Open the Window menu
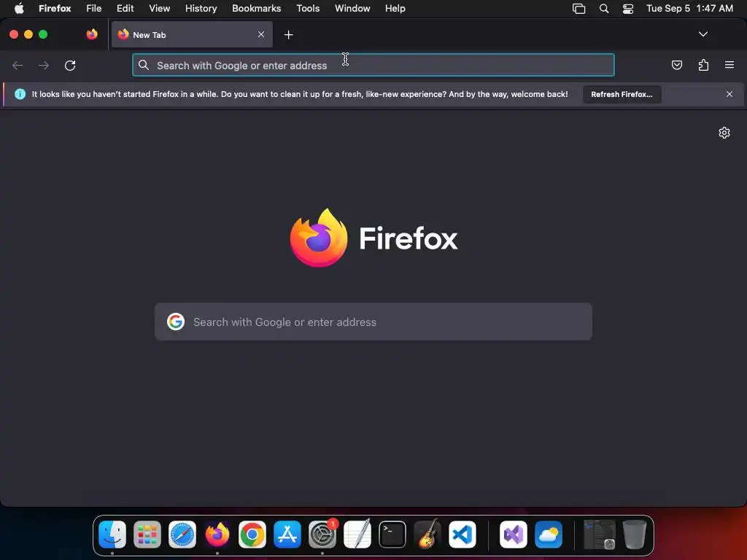 click(352, 9)
